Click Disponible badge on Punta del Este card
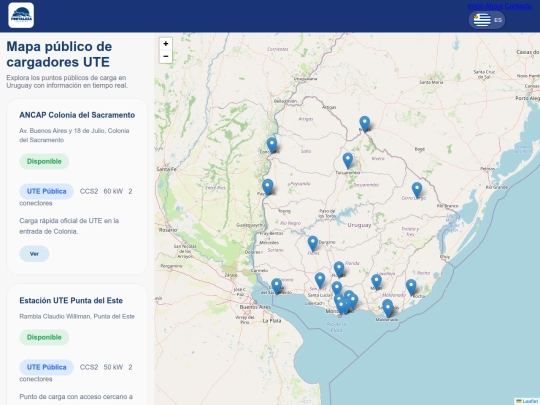Screen dimensions: 540x405 pos(44,337)
